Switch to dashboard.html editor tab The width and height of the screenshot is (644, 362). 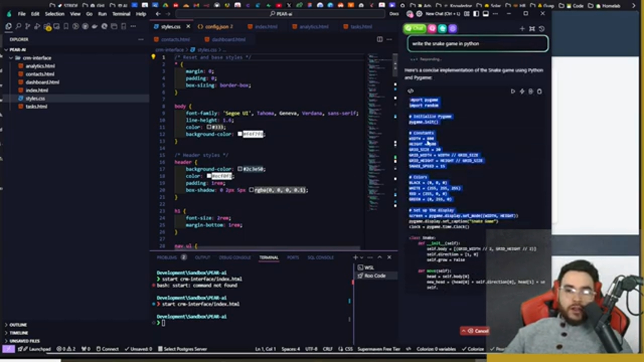228,40
